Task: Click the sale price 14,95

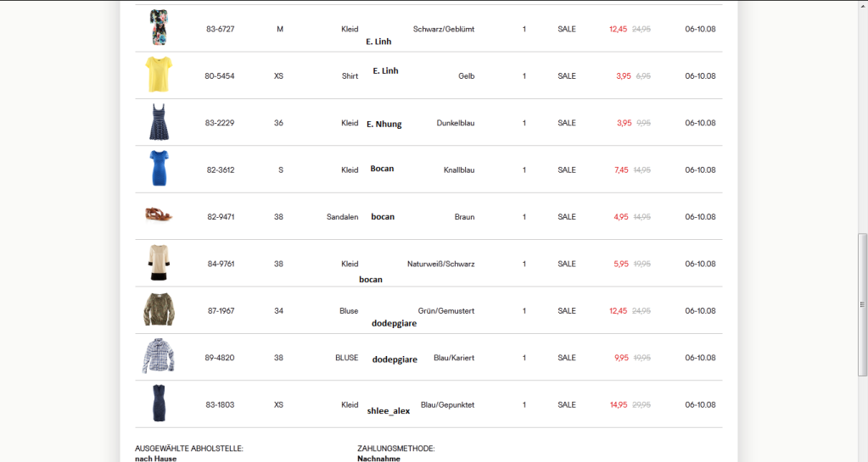Action: pos(619,404)
